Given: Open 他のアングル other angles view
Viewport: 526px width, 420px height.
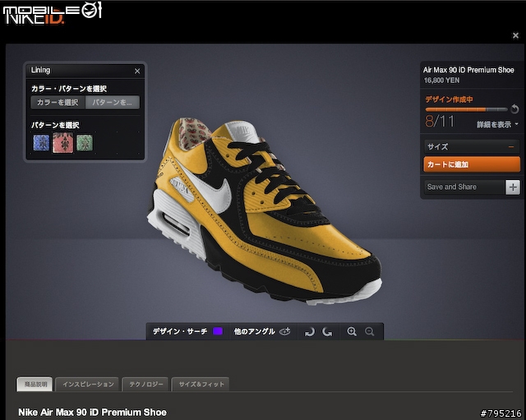Looking at the screenshot, I should 255,331.
